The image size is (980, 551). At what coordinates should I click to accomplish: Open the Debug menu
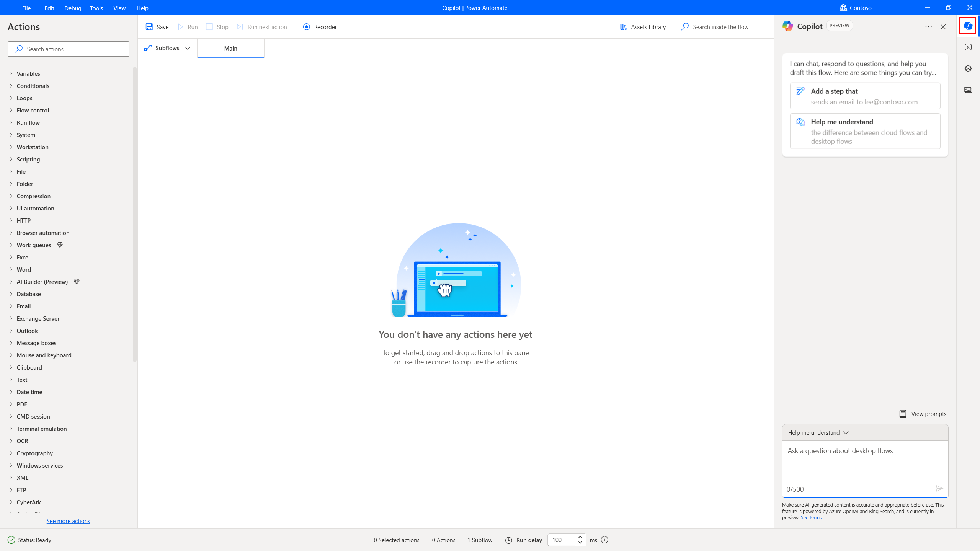coord(73,7)
